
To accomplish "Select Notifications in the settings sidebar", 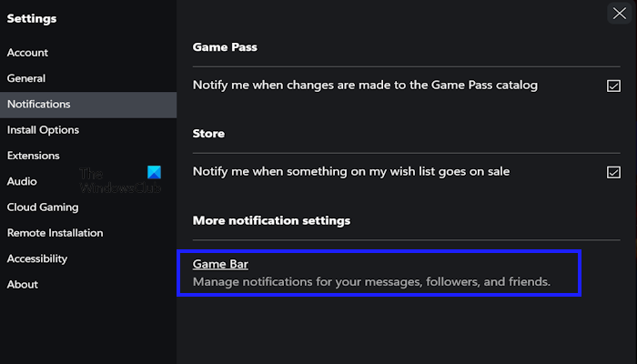I will (38, 104).
